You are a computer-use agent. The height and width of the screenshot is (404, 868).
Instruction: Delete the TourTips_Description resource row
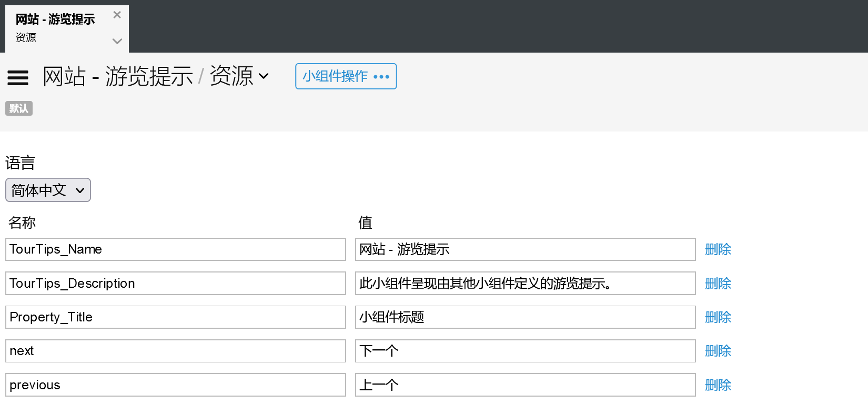[718, 284]
